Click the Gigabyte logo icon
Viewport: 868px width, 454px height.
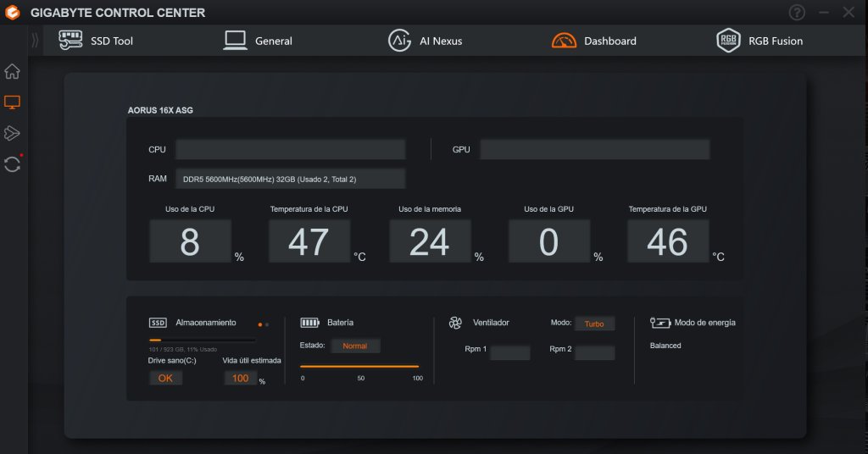[12, 12]
